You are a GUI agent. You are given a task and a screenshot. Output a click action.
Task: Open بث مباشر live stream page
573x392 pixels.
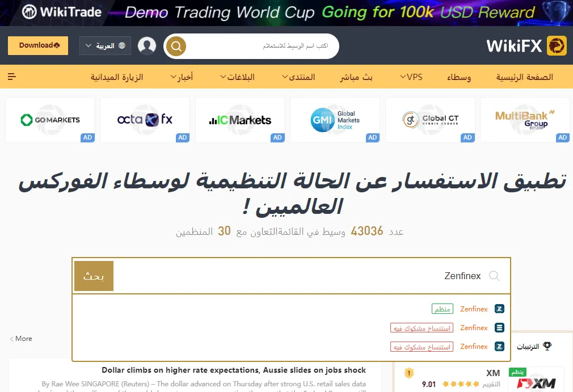click(356, 77)
